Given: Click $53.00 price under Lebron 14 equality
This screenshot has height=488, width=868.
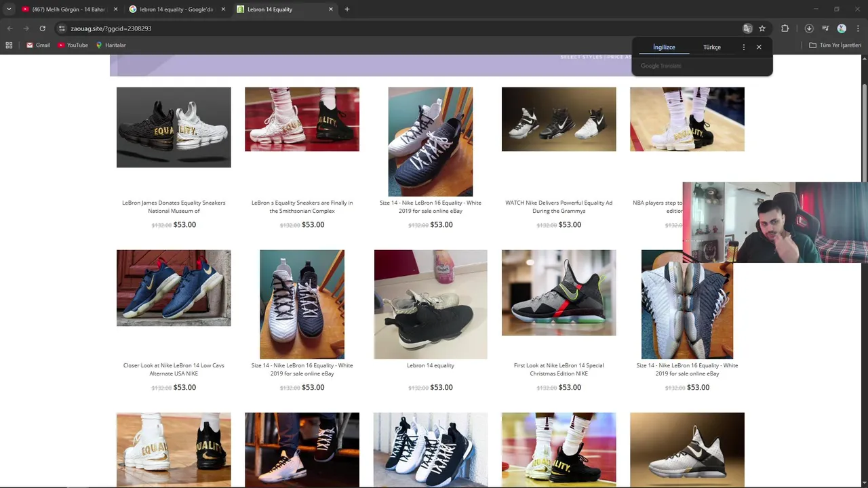Looking at the screenshot, I should (441, 388).
